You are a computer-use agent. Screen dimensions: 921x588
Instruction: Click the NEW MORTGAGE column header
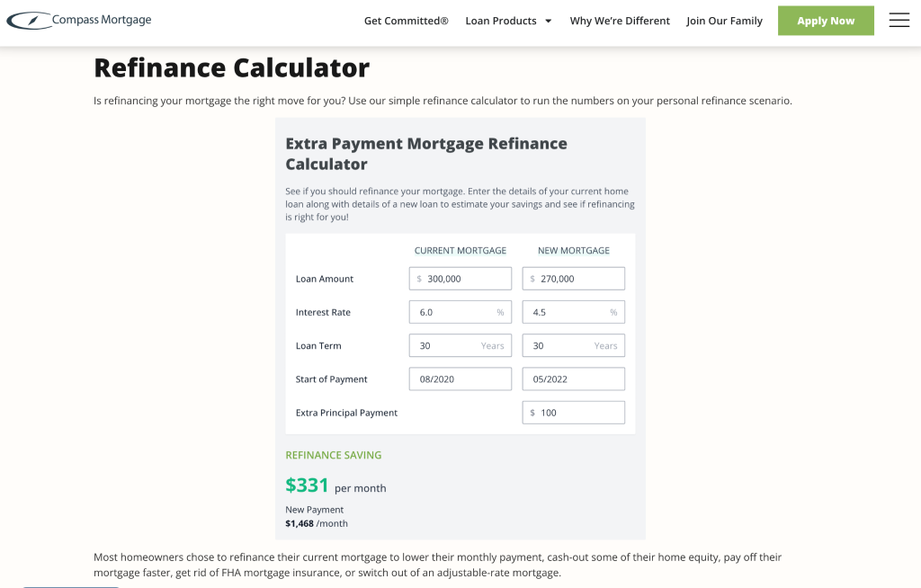pos(573,250)
